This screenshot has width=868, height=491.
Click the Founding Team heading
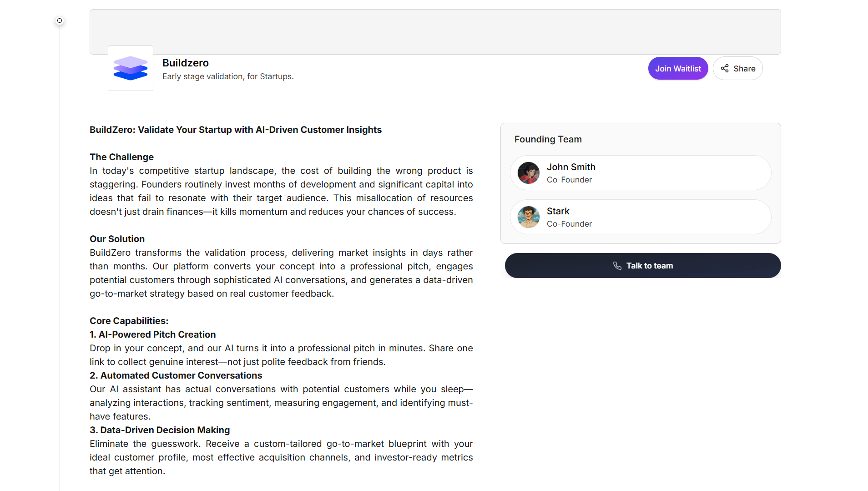pos(548,139)
